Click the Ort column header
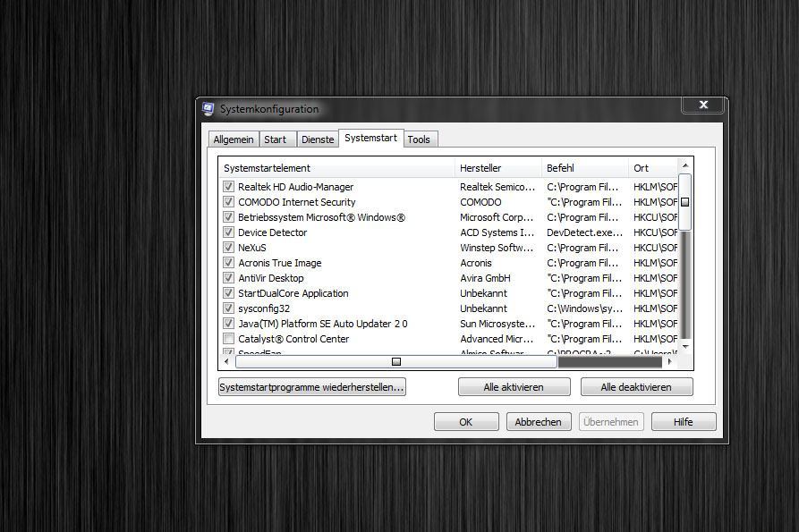 point(653,168)
